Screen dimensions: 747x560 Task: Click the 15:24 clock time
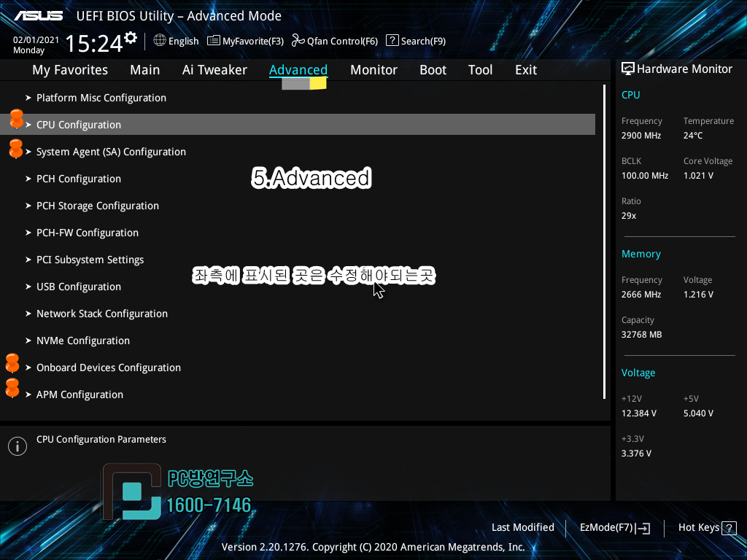(x=94, y=43)
